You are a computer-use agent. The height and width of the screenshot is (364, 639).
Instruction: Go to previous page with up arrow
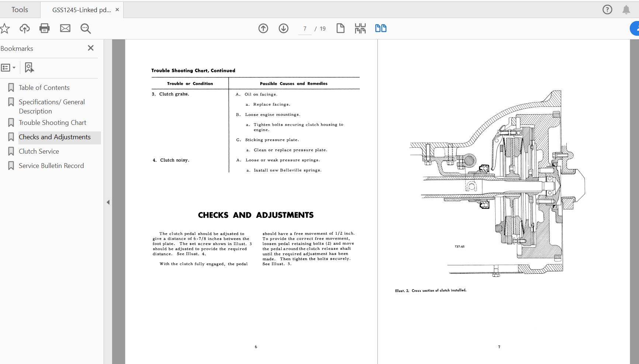tap(263, 28)
